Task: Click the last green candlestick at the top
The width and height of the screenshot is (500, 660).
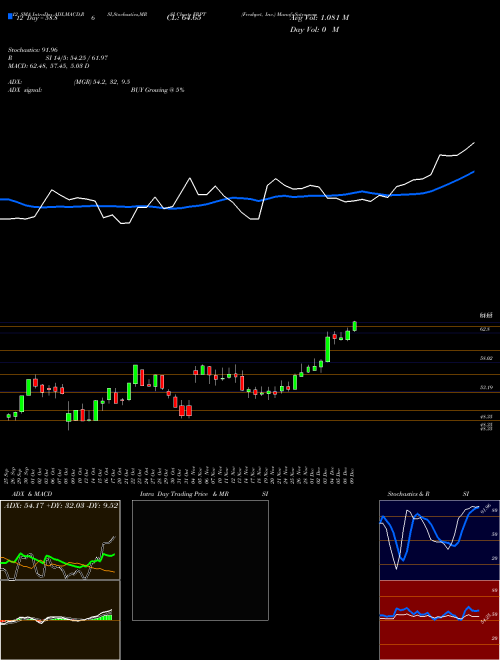Action: pyautogui.click(x=355, y=326)
